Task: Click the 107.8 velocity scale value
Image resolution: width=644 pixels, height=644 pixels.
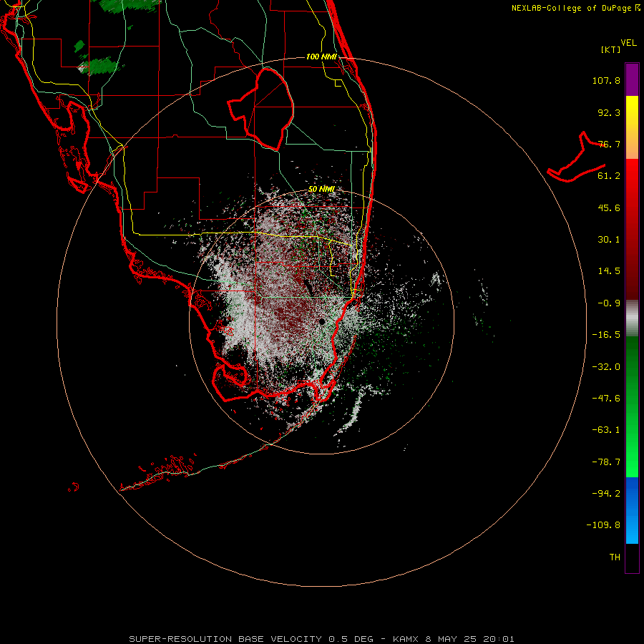Action: click(606, 80)
